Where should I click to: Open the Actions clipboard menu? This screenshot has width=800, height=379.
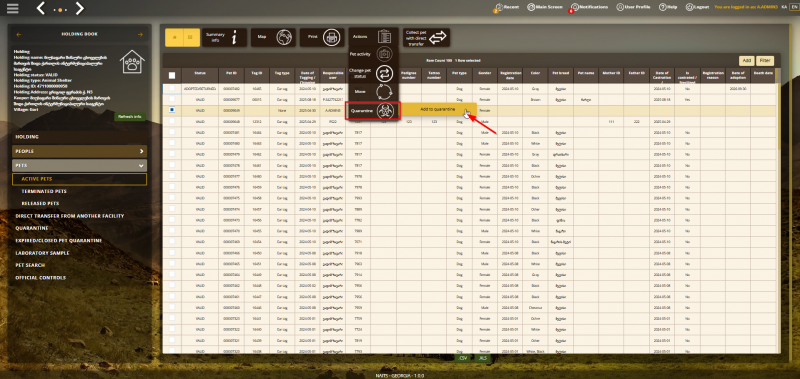(x=372, y=37)
